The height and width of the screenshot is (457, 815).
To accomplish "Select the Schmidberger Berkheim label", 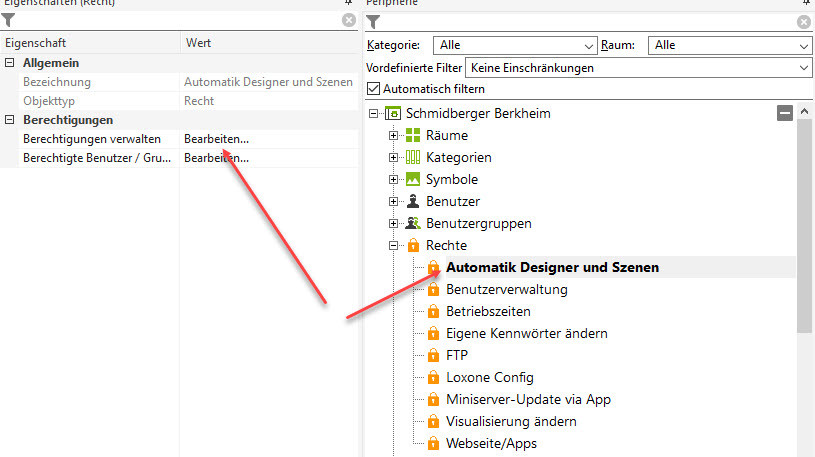I will click(x=478, y=113).
